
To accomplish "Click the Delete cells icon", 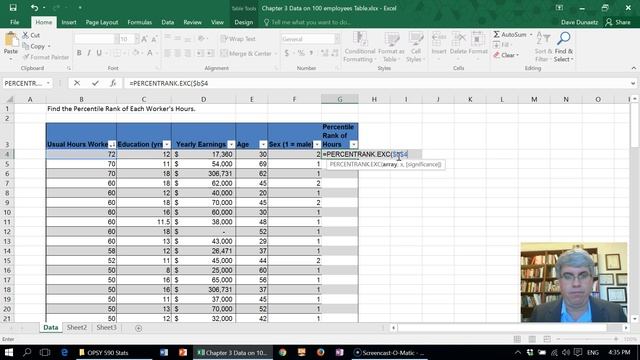I will coord(458,39).
